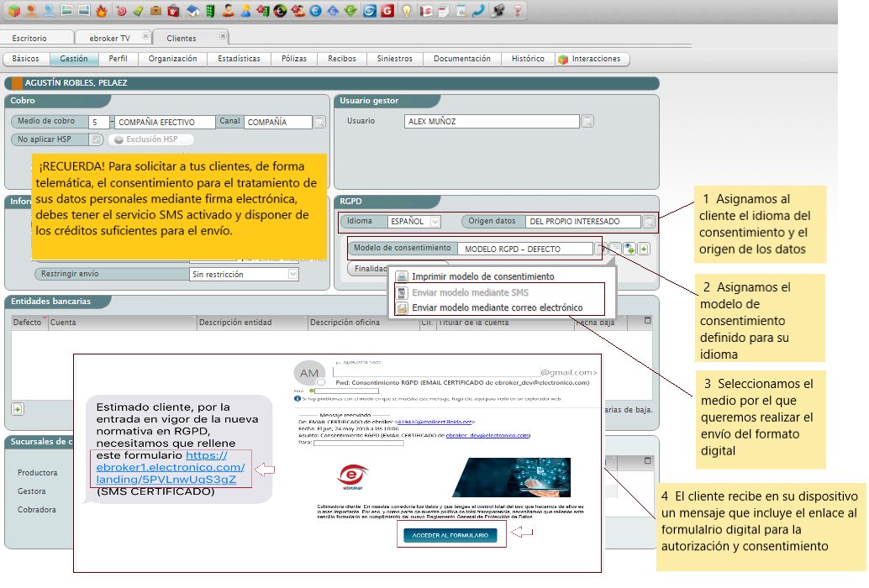Click the green euro arrow icon
869x588 pixels.
(x=350, y=11)
